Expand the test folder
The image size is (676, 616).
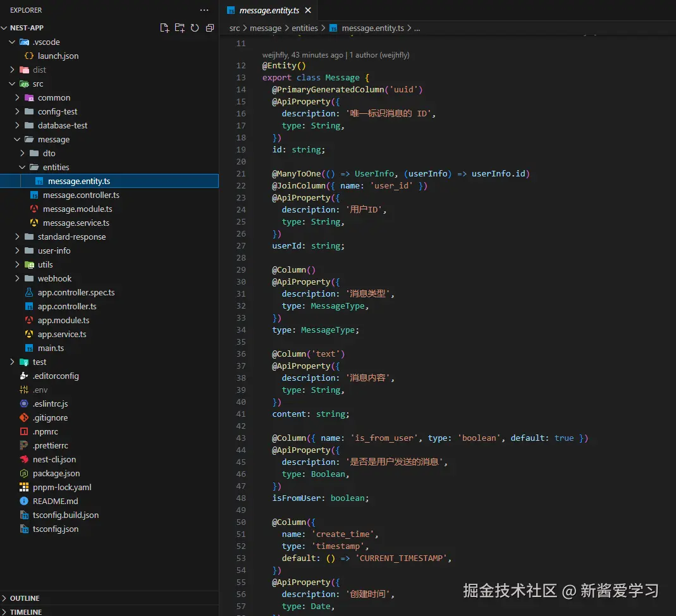pyautogui.click(x=12, y=362)
